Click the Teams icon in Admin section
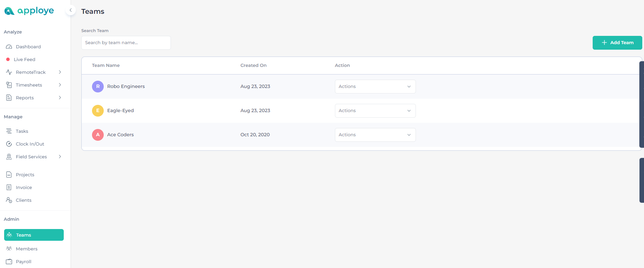This screenshot has height=268, width=644. pyautogui.click(x=9, y=235)
